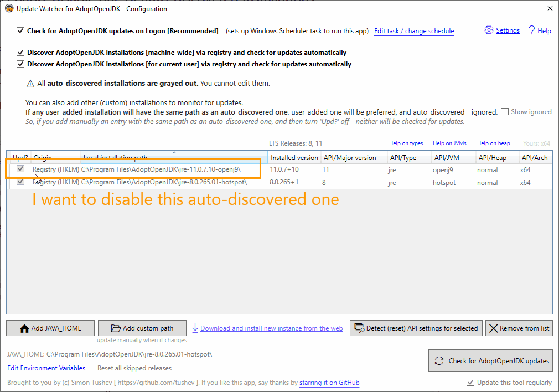This screenshot has width=559, height=392.
Task: Click the Help question mark icon
Action: tap(531, 30)
